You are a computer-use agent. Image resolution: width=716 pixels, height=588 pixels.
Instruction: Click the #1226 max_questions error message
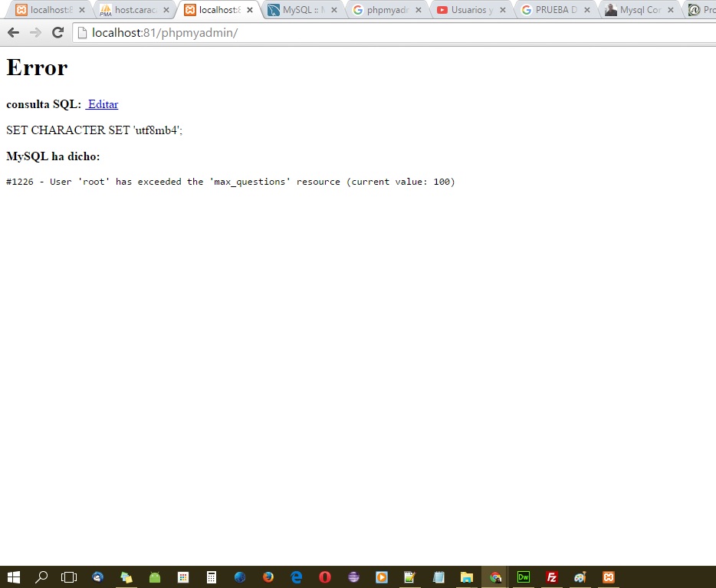click(x=231, y=182)
